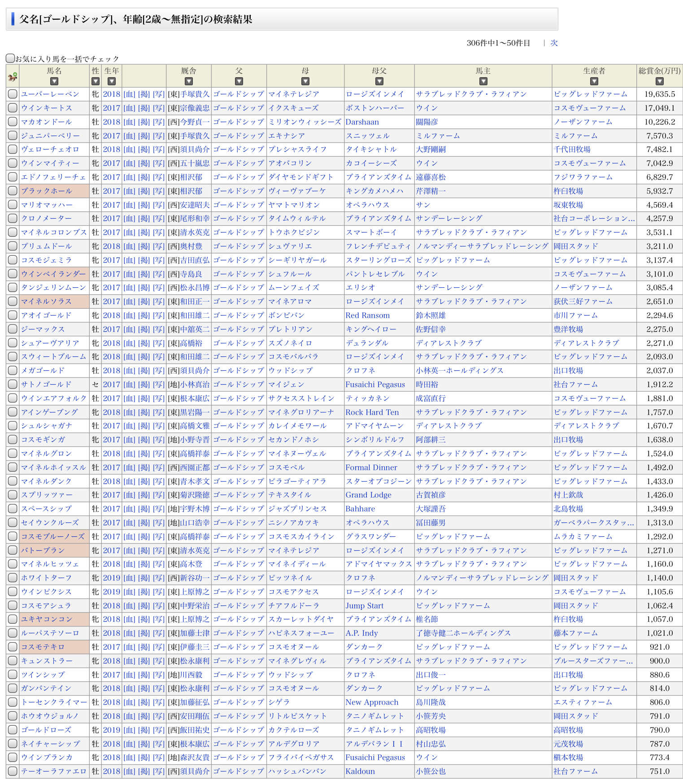
Task: Click the sort arrow under 母父 column
Action: [x=379, y=81]
